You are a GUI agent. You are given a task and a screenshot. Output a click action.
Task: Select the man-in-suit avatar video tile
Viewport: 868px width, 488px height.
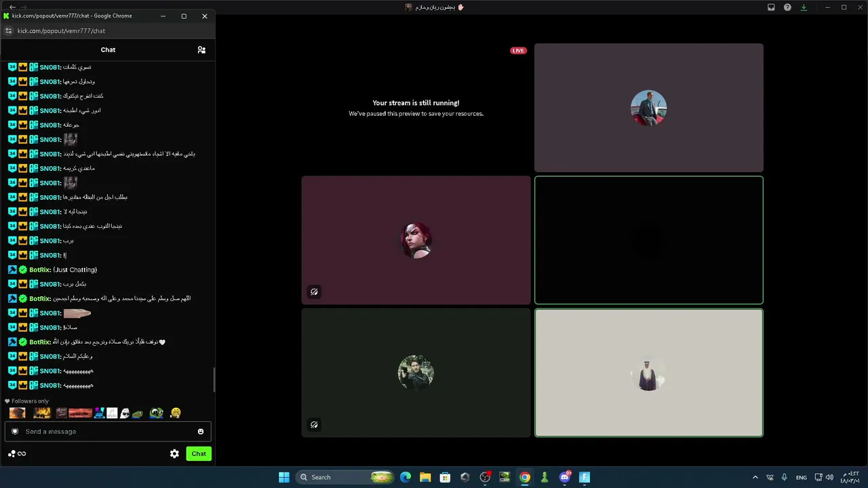point(649,108)
